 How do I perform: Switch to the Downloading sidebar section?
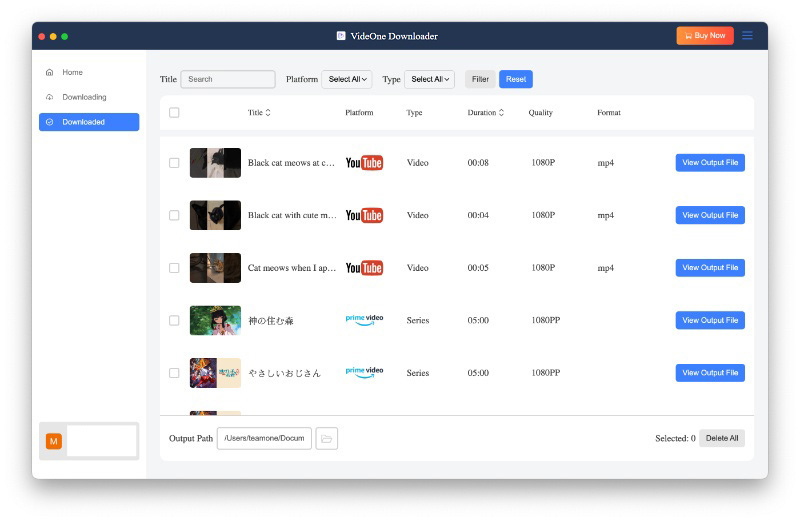(84, 97)
